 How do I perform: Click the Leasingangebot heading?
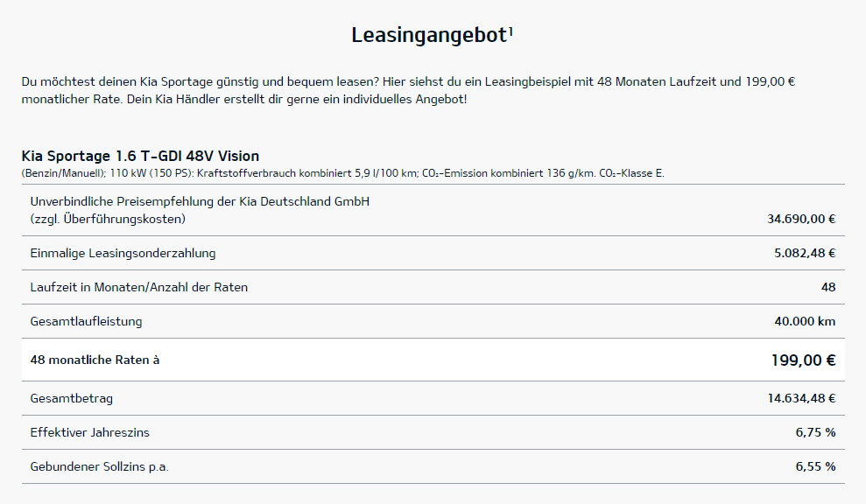tap(429, 35)
